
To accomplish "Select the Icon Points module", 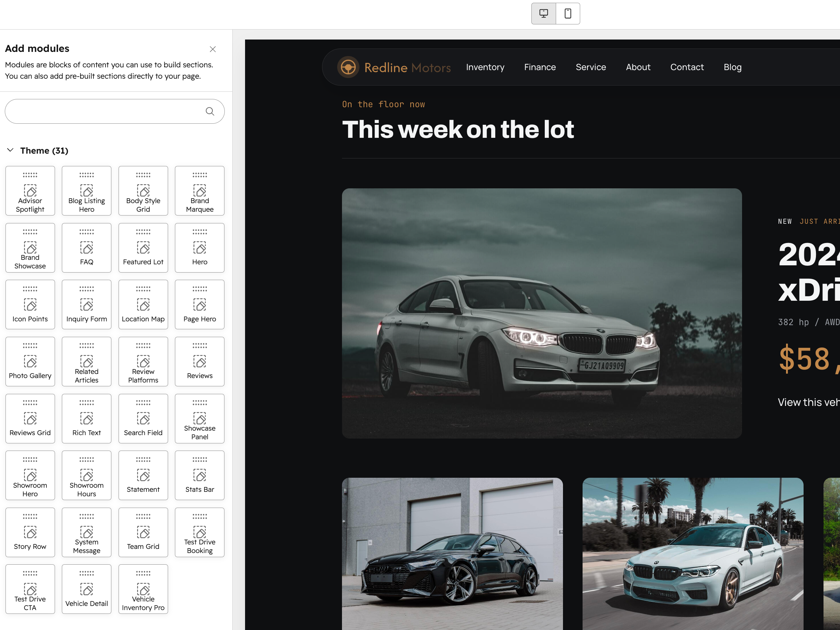I will [30, 305].
